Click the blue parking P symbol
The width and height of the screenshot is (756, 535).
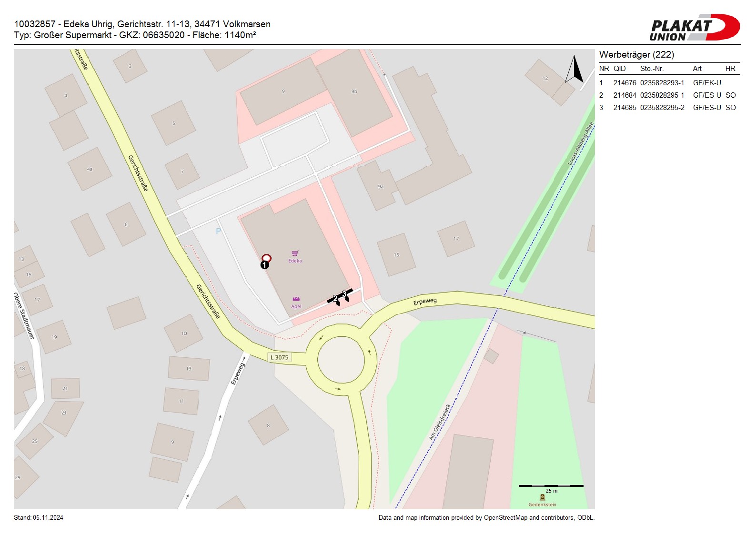click(x=218, y=231)
